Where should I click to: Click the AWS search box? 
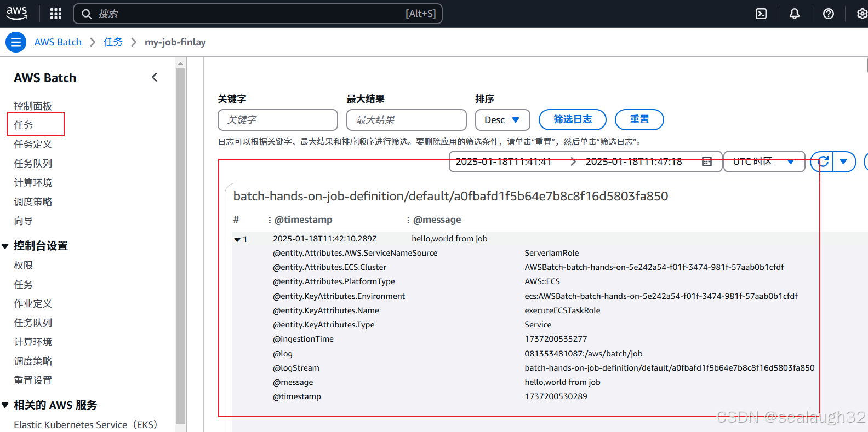[258, 14]
